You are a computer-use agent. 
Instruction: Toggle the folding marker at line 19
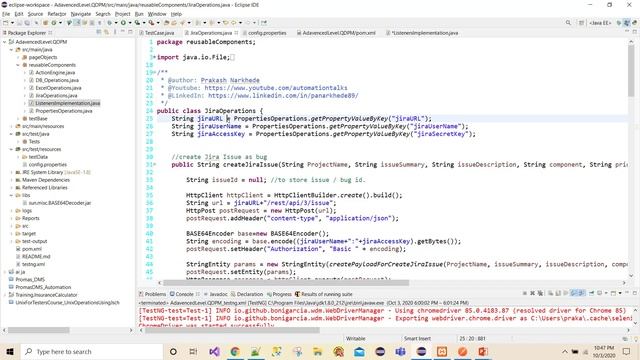pyautogui.click(x=154, y=73)
